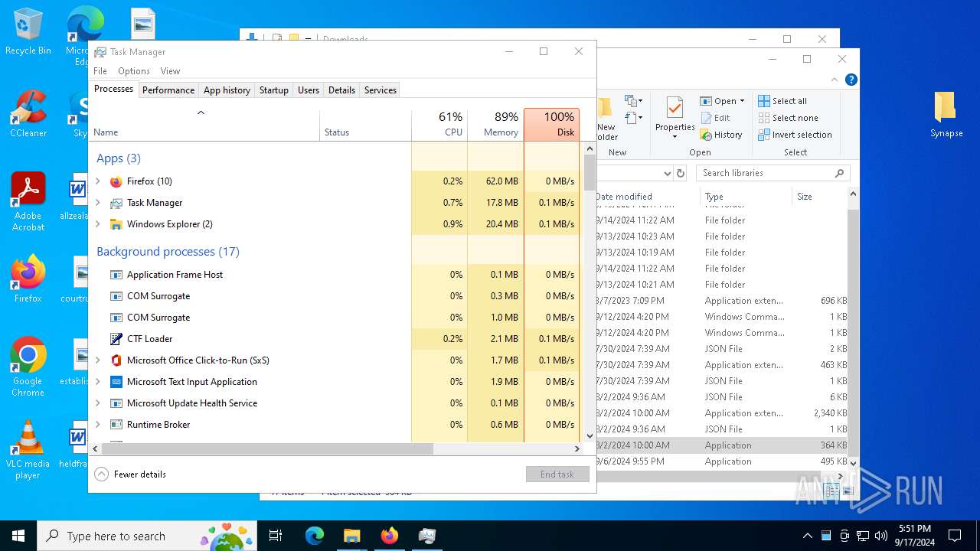
Task: Expand the Firefox (10) process group
Action: tap(97, 181)
